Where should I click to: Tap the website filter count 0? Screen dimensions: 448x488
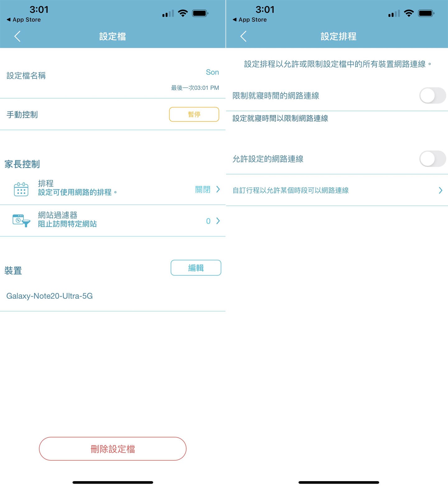pyautogui.click(x=208, y=221)
